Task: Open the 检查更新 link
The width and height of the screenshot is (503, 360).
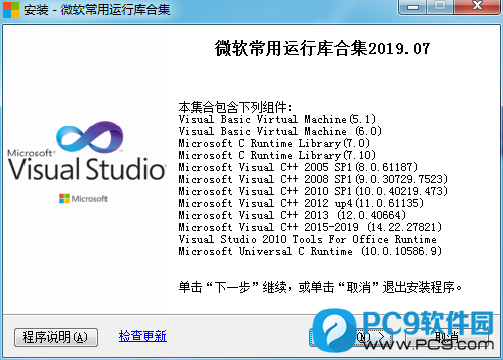Action: coord(143,336)
